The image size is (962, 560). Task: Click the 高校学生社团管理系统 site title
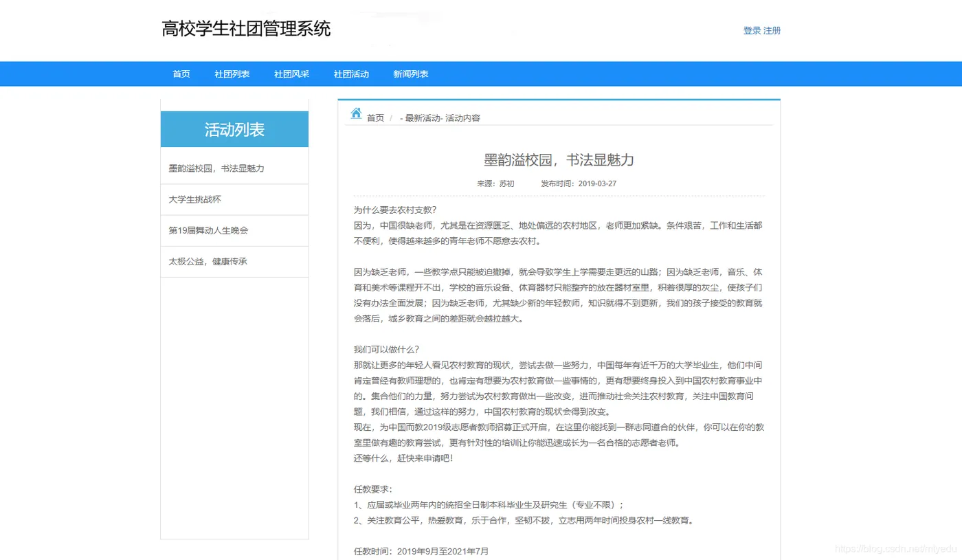coord(246,29)
